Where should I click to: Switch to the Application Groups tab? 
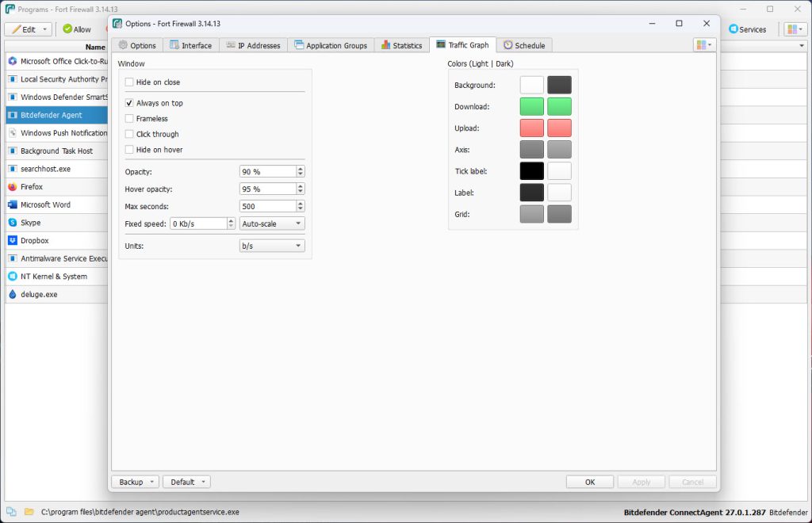coord(331,45)
